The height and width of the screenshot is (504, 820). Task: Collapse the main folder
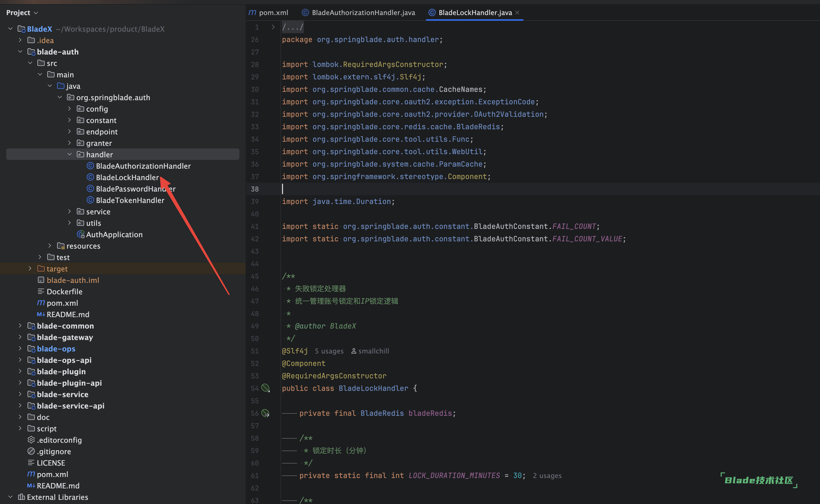tap(40, 74)
